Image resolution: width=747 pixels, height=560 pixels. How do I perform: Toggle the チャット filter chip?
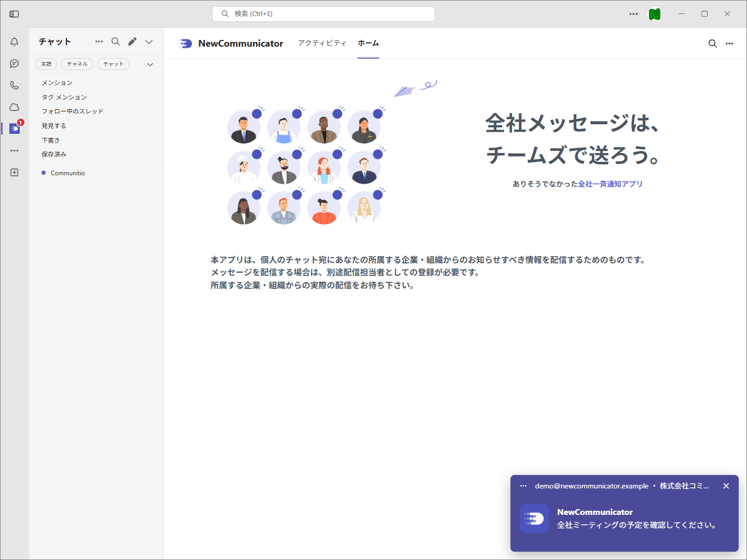pos(114,64)
